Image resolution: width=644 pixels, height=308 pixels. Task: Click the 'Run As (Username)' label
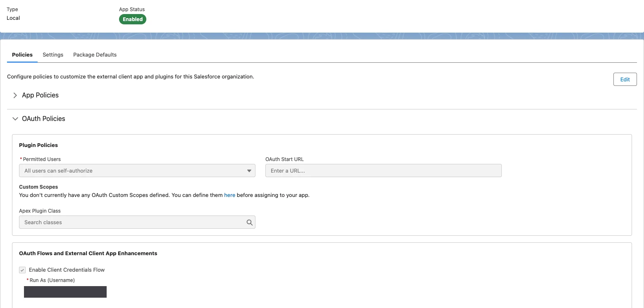[52, 280]
